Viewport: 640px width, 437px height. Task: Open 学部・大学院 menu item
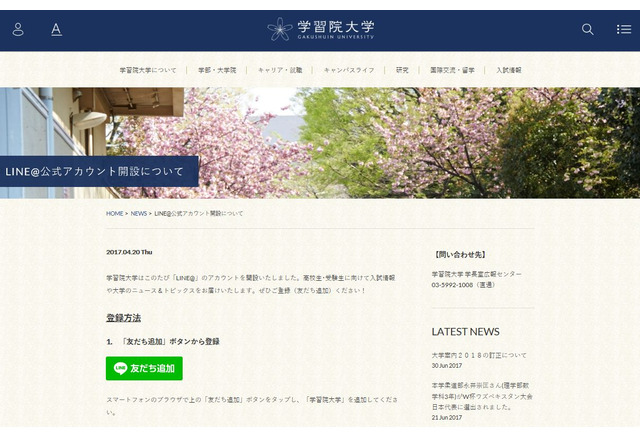click(217, 70)
